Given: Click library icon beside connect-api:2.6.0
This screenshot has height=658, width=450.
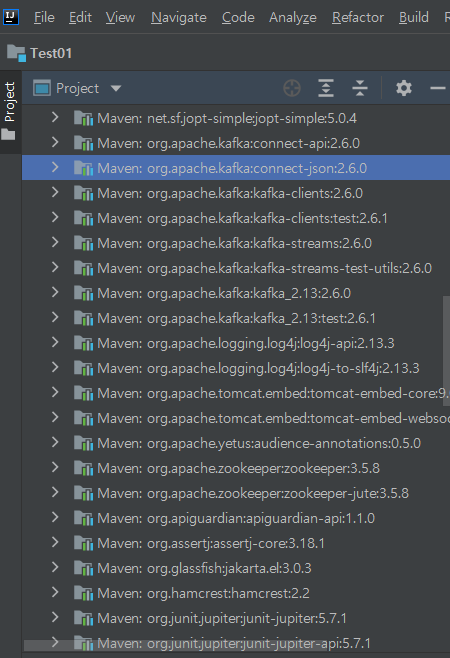Looking at the screenshot, I should coord(84,143).
